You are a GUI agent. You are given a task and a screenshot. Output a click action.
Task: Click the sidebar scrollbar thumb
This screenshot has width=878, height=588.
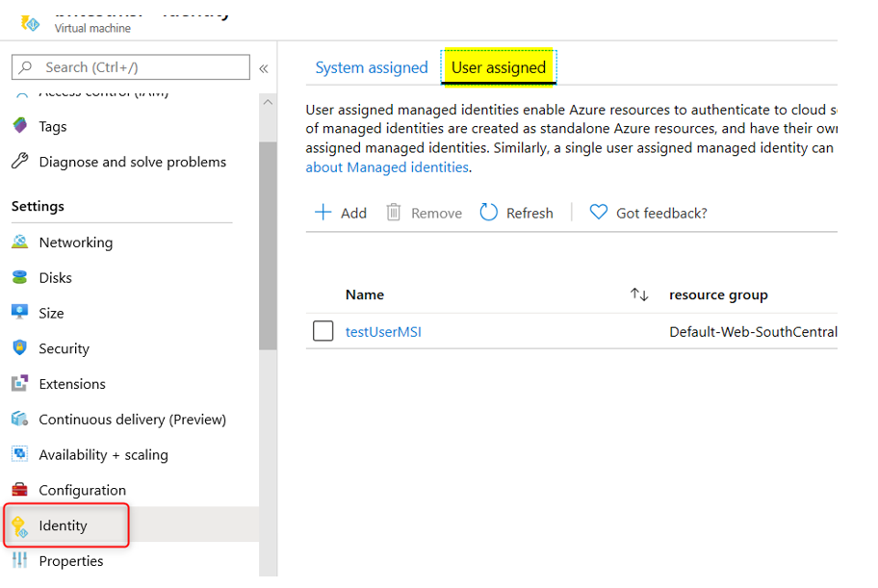268,245
